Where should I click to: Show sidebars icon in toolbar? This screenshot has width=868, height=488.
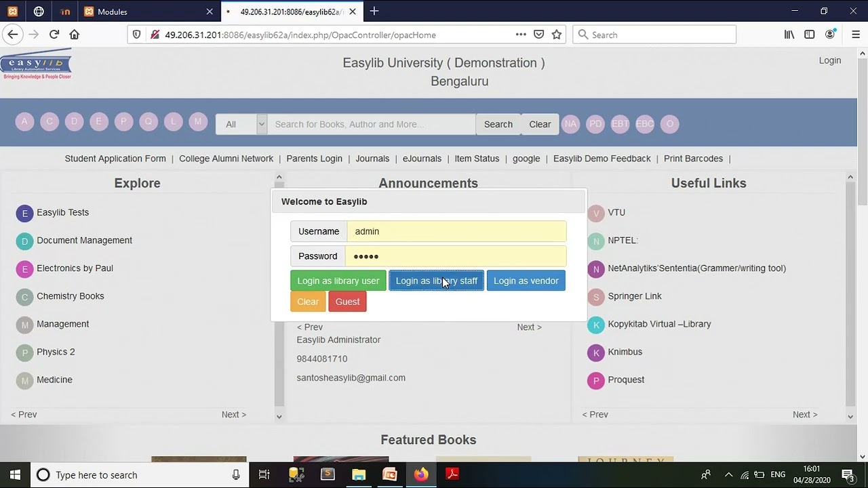point(810,35)
